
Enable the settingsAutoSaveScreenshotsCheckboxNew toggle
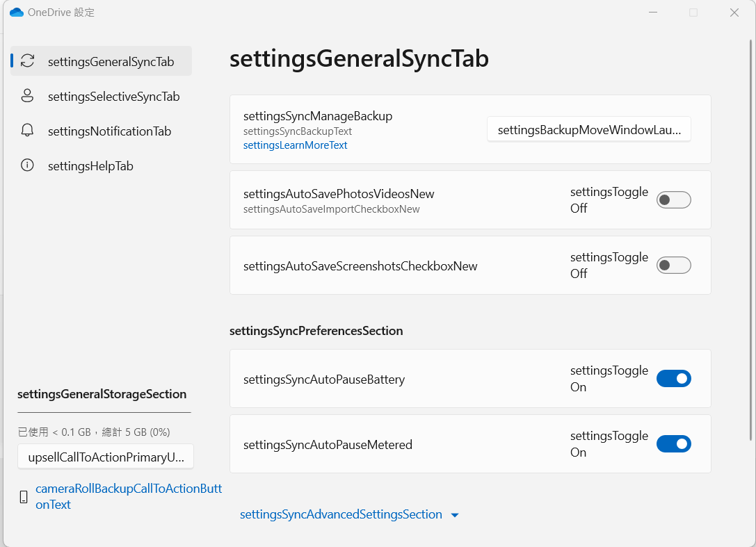coord(673,265)
